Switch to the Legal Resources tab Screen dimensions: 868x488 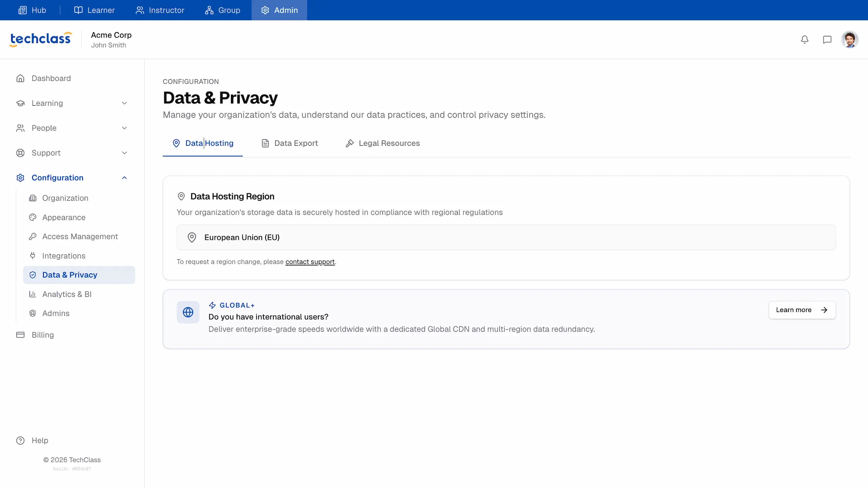383,143
